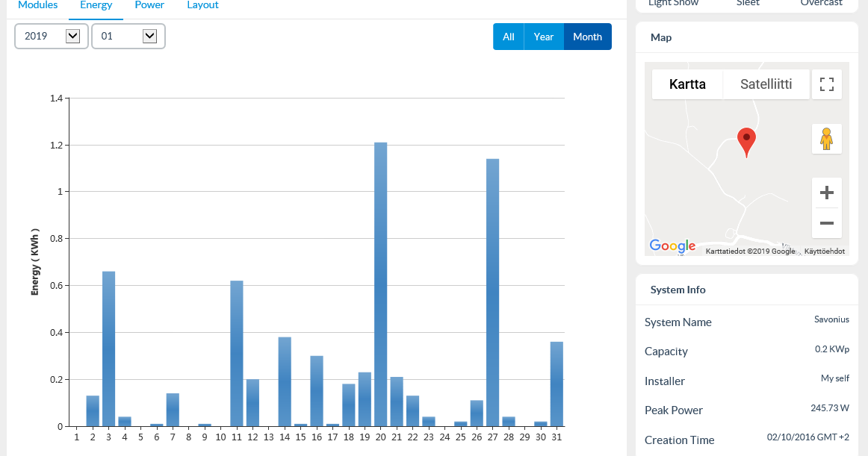
Task: Switch to the Layout tab
Action: (x=202, y=5)
